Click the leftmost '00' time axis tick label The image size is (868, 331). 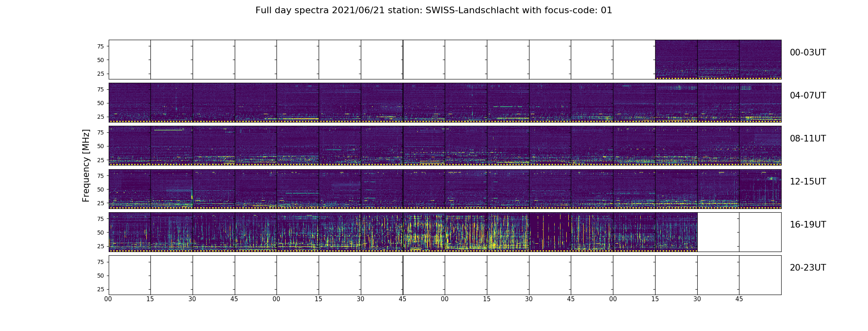coord(108,299)
